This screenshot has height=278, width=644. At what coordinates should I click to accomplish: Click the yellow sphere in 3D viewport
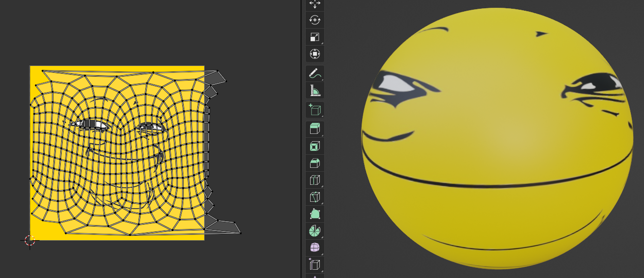tap(497, 138)
